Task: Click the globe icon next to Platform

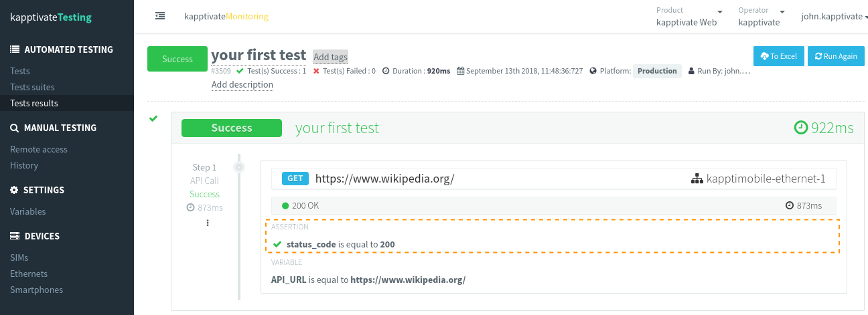Action: tap(593, 71)
